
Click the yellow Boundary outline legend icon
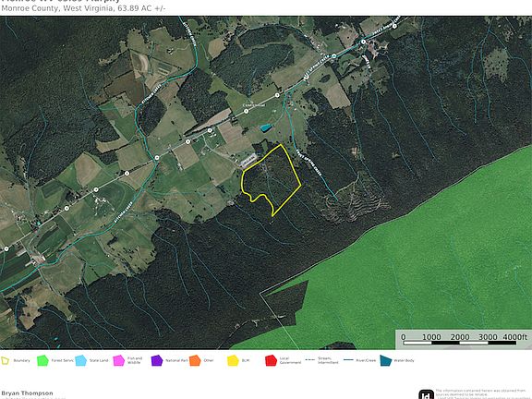point(5,360)
